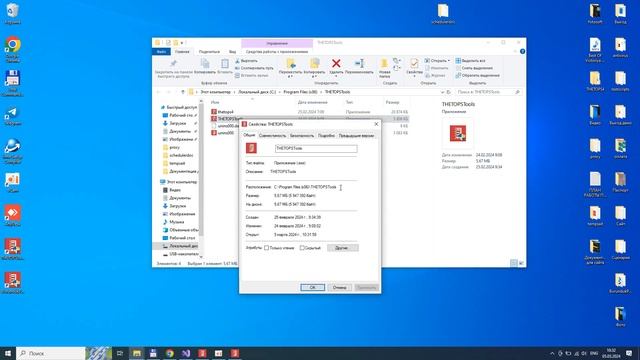Switch to Previous Versions tab in Properties
Viewport: 640px width, 360px height.
click(x=356, y=136)
